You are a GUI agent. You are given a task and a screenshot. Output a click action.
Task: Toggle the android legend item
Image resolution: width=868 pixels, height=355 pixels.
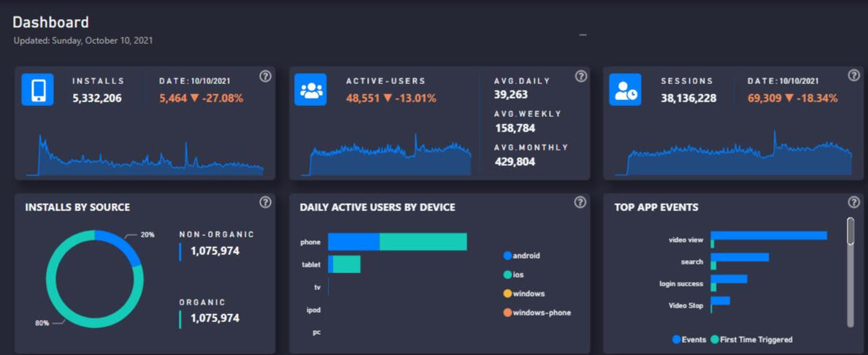522,256
